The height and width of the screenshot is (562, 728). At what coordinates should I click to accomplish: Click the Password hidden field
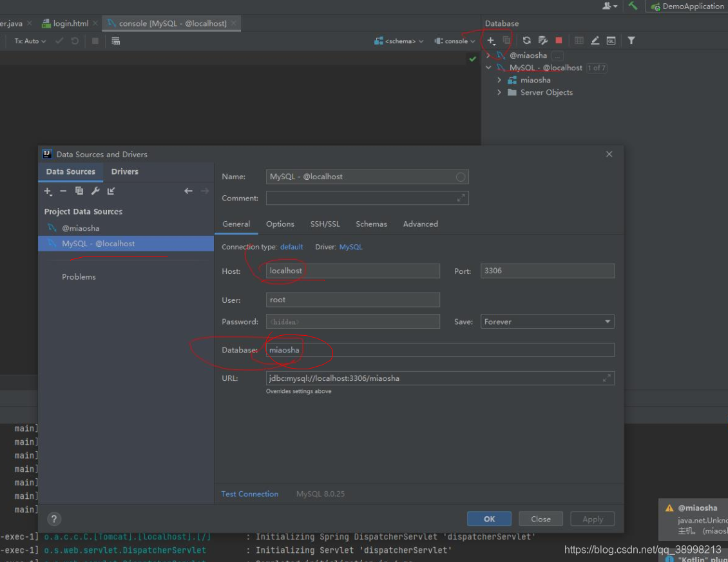(353, 322)
